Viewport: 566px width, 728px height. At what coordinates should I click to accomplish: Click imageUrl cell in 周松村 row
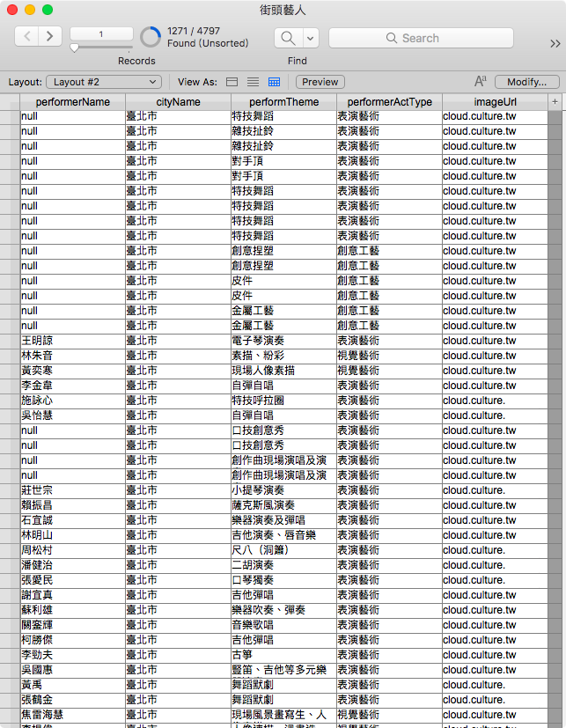click(495, 550)
